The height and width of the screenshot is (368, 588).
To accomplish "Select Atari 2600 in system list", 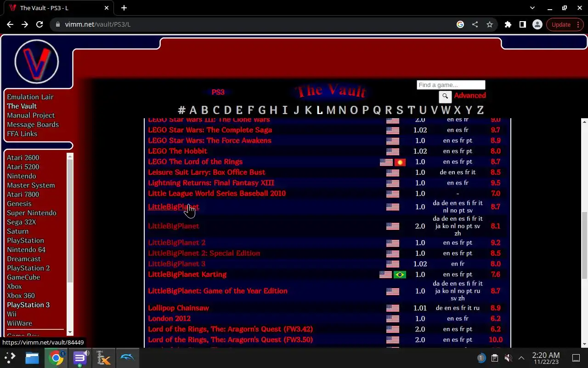I will 23,158.
